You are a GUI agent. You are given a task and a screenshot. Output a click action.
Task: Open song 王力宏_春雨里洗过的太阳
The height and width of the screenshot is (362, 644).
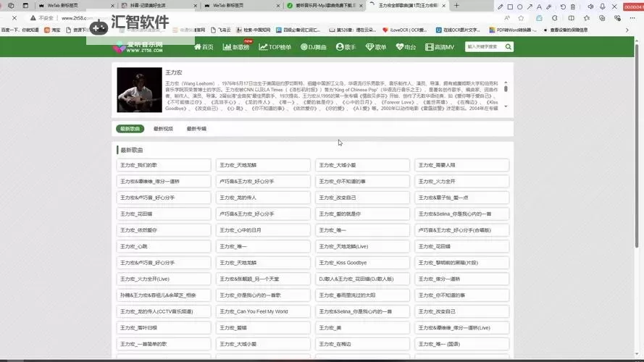click(363, 295)
